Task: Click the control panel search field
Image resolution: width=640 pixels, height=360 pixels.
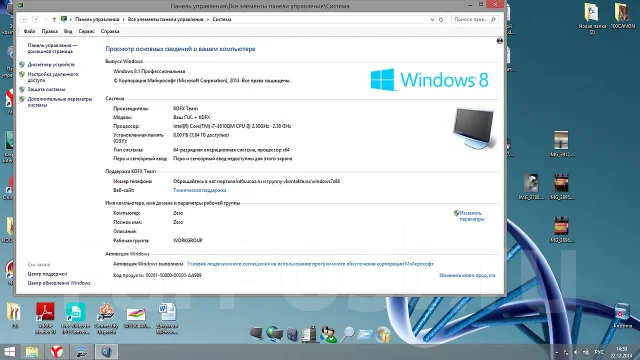Action: tap(475, 19)
